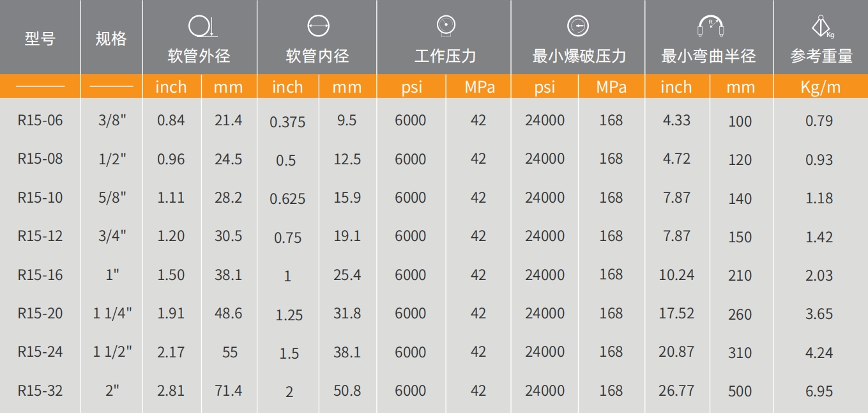This screenshot has height=413, width=868.
Task: Select the 规格 column header
Action: point(111,39)
